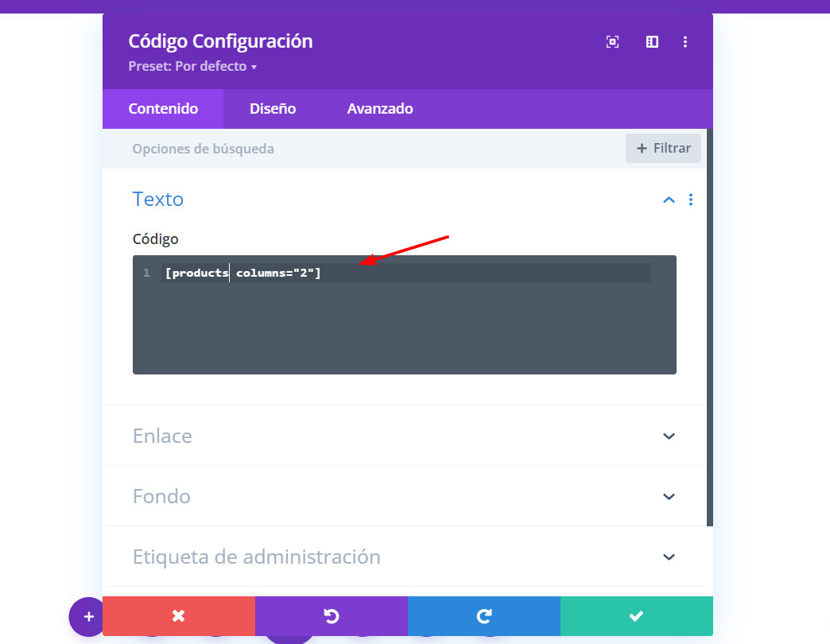Screen dimensions: 830x644
Task: Switch to the Avanzado tab
Action: (x=380, y=108)
